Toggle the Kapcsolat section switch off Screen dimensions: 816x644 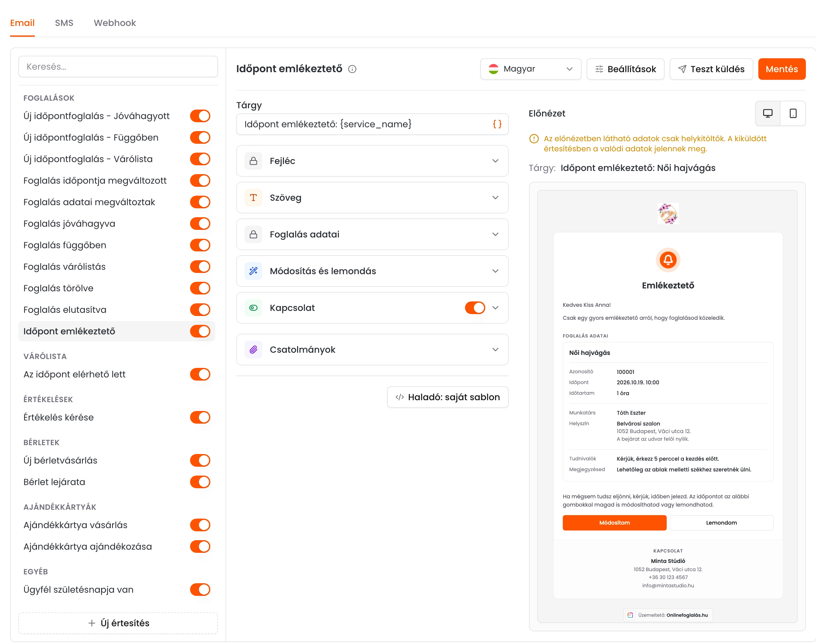(475, 308)
